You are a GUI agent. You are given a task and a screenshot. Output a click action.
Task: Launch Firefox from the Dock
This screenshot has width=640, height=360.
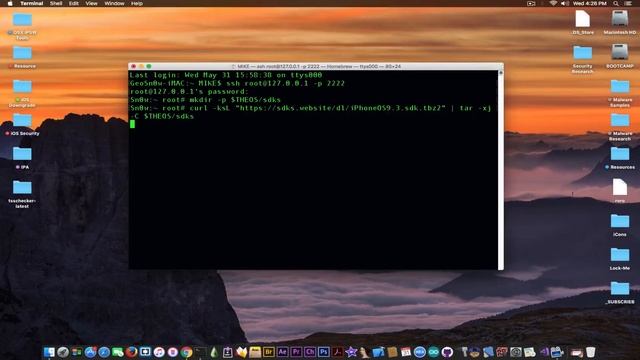[x=131, y=352]
